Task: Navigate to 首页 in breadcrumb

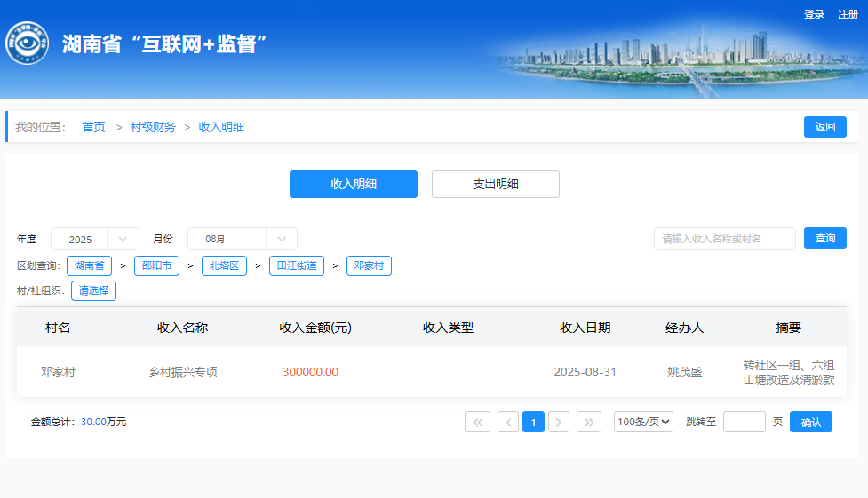Action: (93, 127)
